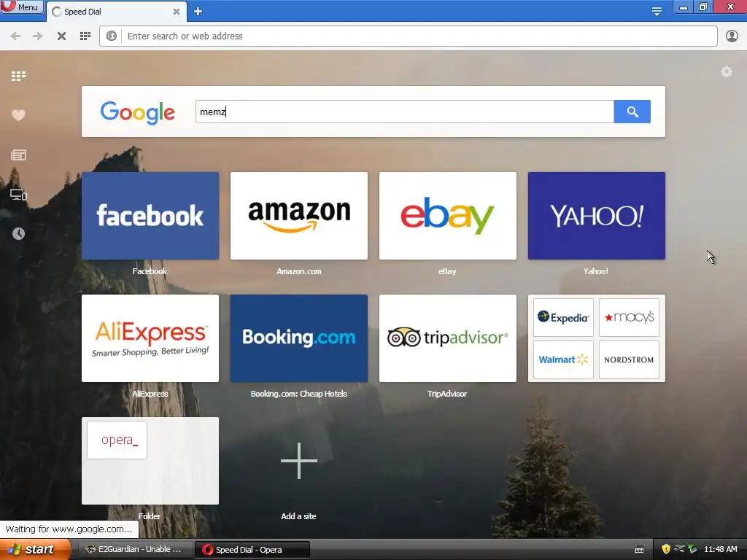This screenshot has height=560, width=747.
Task: Open the user account profile icon
Action: (732, 36)
